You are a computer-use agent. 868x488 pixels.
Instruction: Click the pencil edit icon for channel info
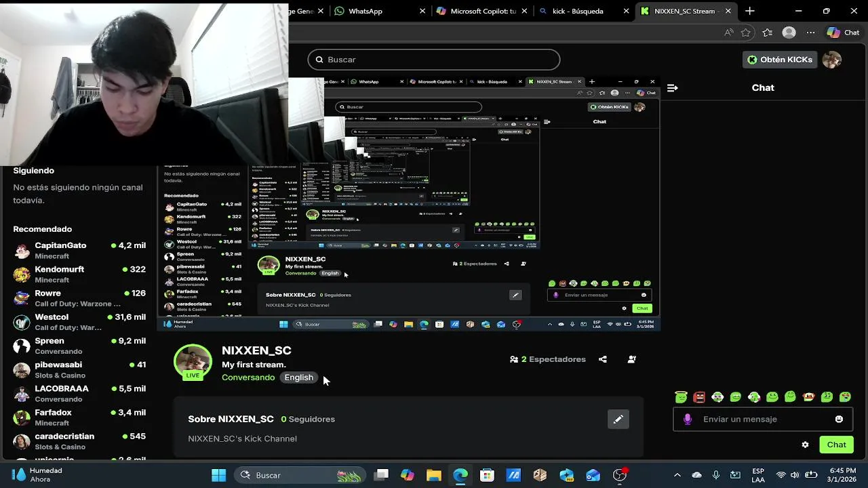[618, 420]
